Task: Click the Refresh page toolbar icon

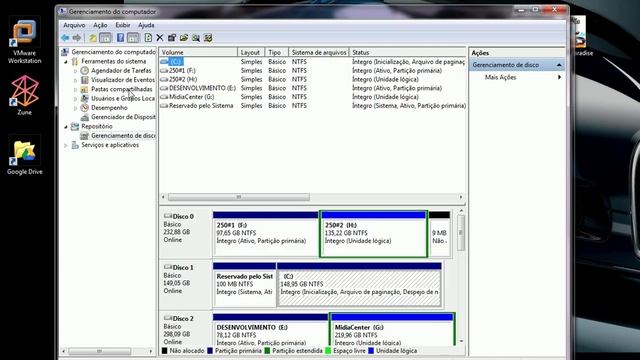Action: 148,38
